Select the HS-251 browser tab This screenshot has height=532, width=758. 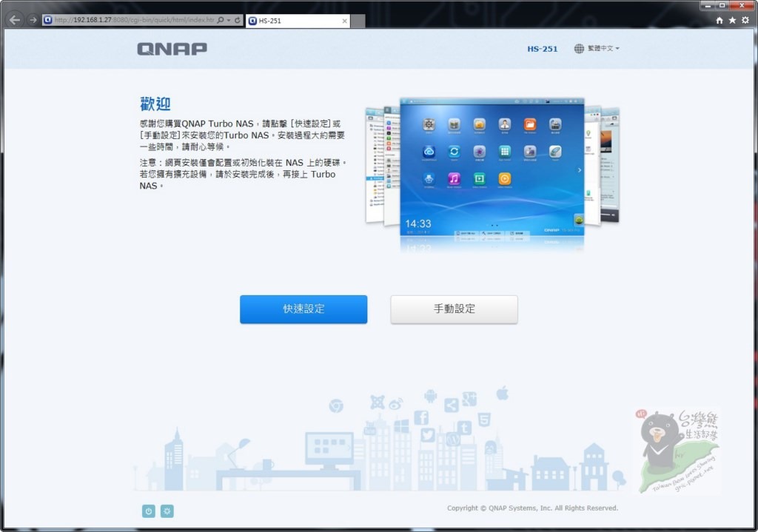pyautogui.click(x=298, y=21)
